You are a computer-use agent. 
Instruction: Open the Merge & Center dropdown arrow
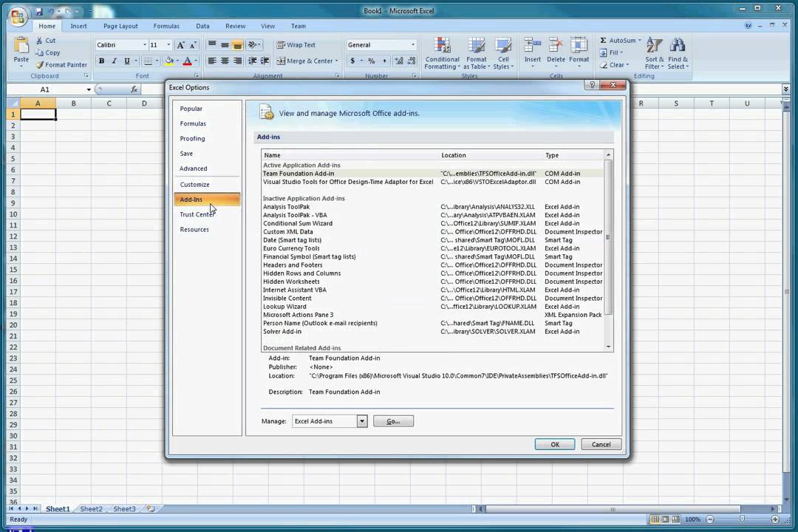tap(336, 61)
